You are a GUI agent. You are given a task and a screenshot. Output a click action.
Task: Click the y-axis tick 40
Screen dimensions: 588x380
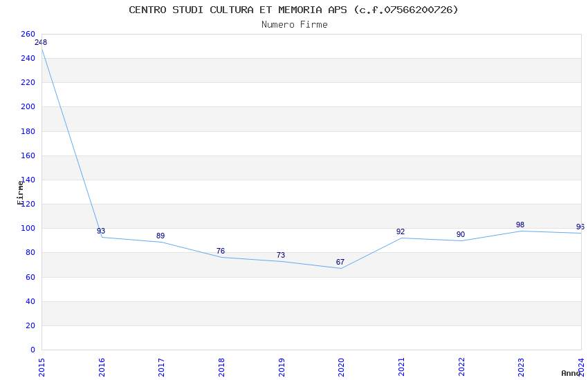30,301
